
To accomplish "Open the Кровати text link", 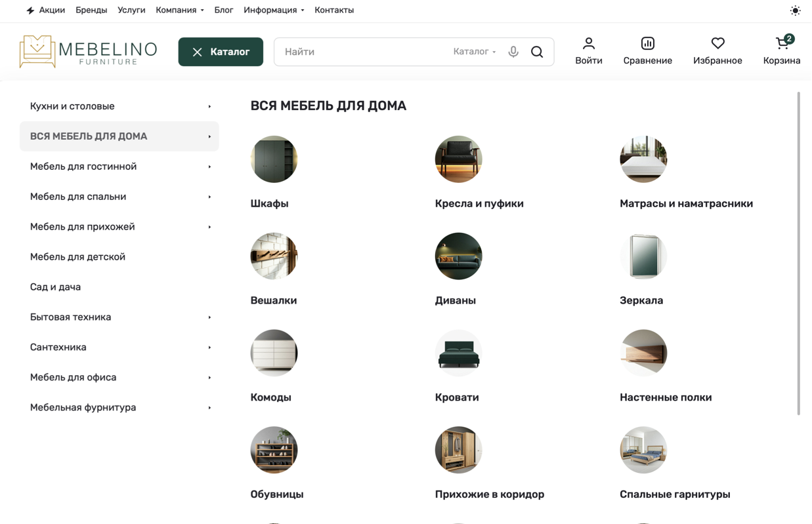I will point(457,398).
